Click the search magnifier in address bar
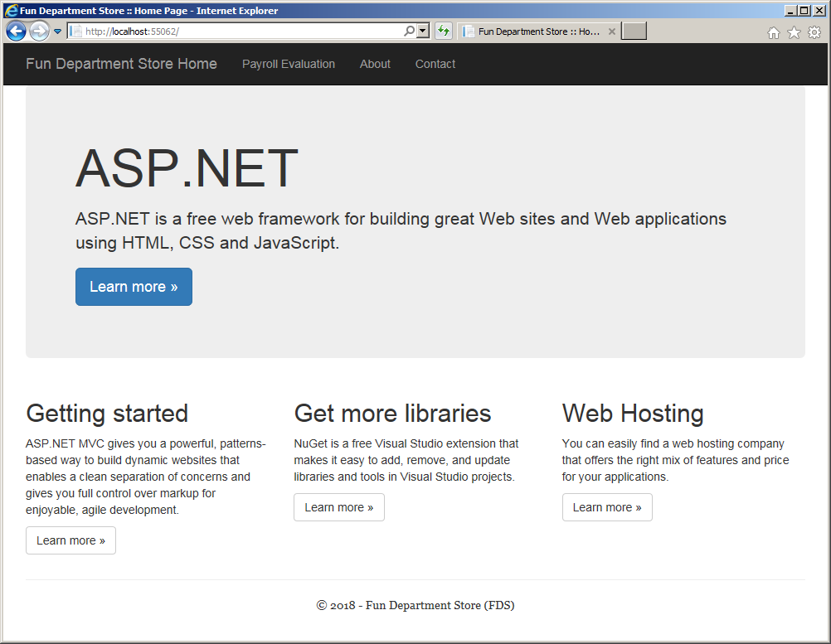Image resolution: width=831 pixels, height=644 pixels. click(x=409, y=31)
